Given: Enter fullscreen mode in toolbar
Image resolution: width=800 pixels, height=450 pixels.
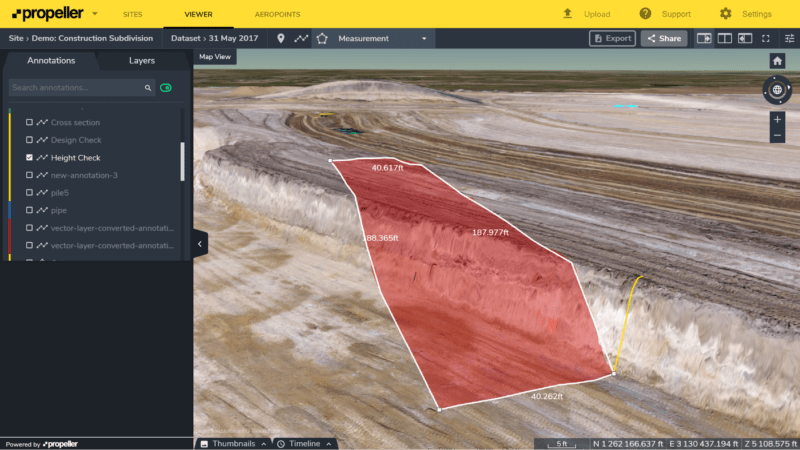Looking at the screenshot, I should pyautogui.click(x=766, y=38).
